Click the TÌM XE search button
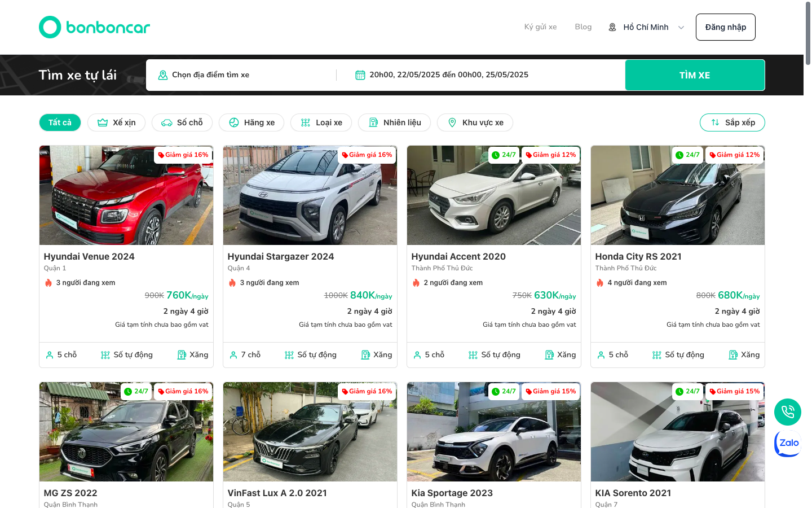The height and width of the screenshot is (508, 812). (x=695, y=75)
